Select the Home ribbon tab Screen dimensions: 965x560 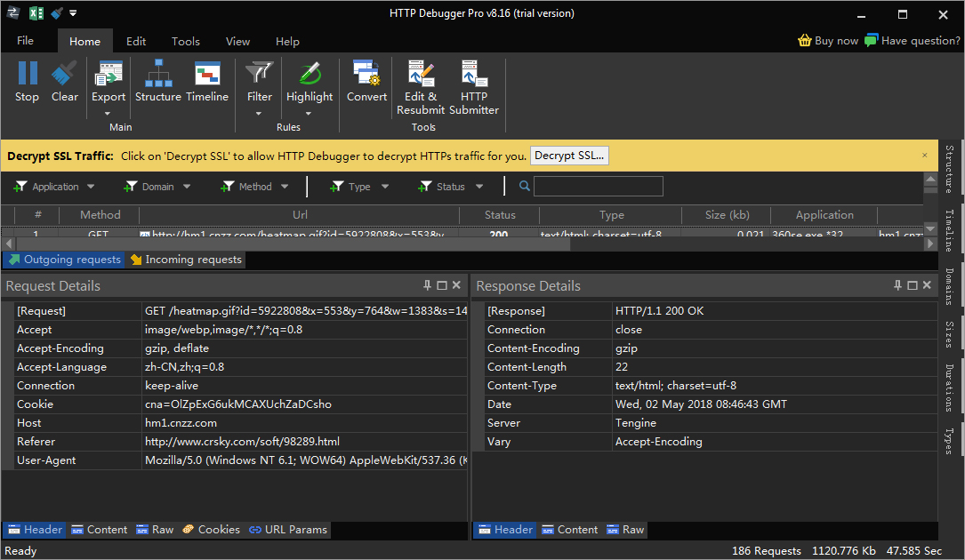pos(84,41)
